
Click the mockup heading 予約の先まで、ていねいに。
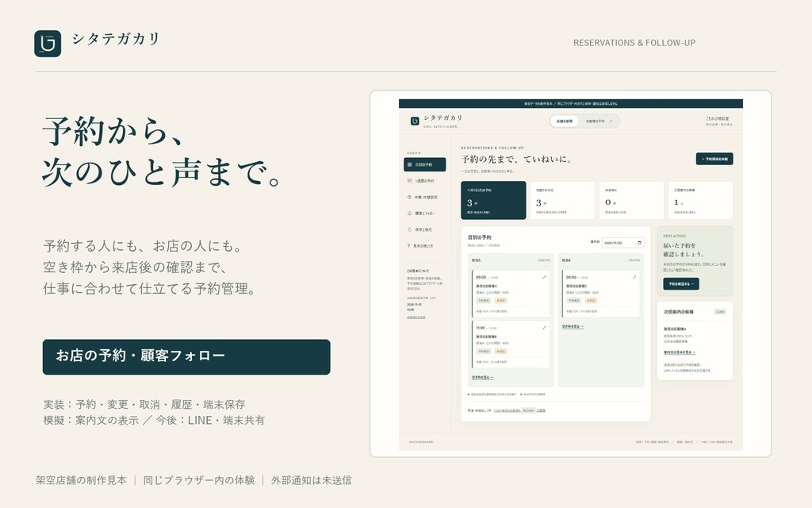[517, 159]
